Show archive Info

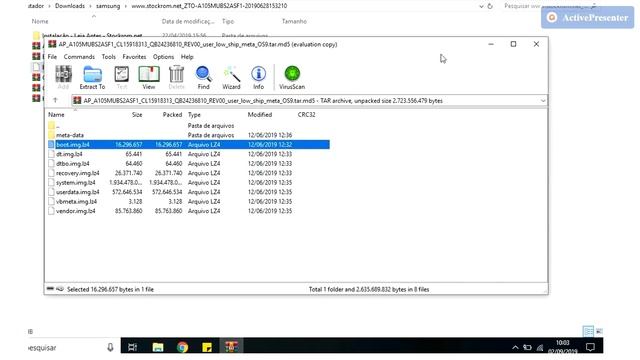(x=258, y=78)
